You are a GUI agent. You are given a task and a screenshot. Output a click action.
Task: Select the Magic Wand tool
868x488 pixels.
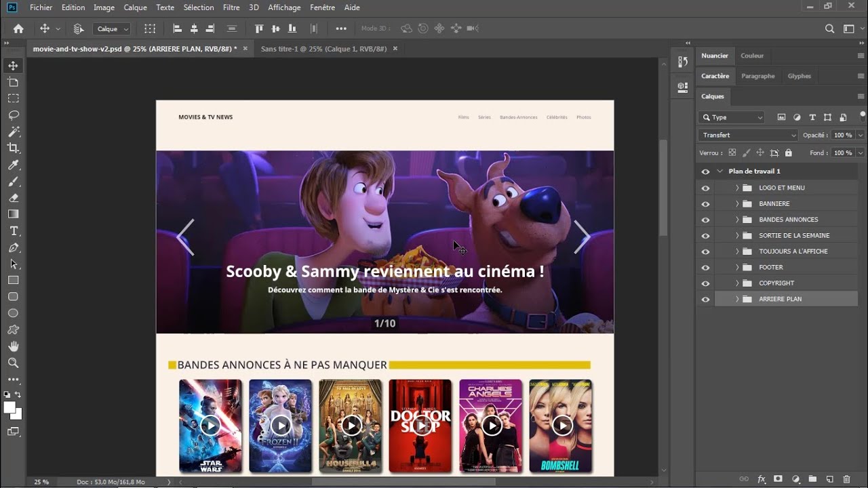[x=13, y=131]
